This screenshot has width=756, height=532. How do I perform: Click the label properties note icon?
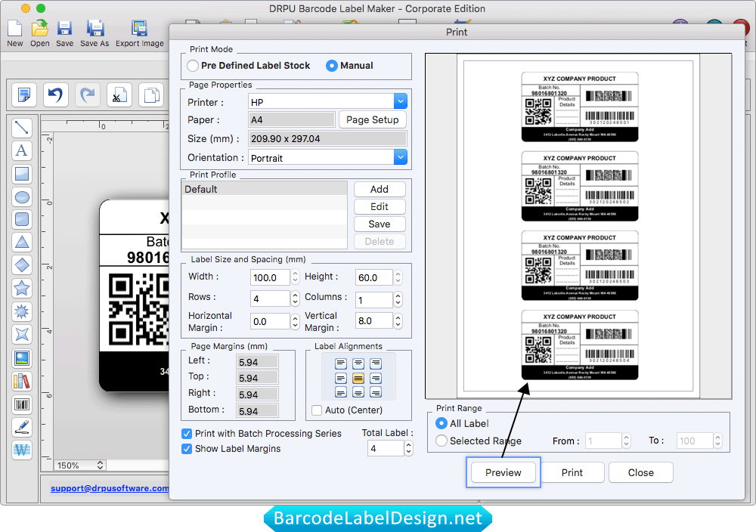pos(23,94)
